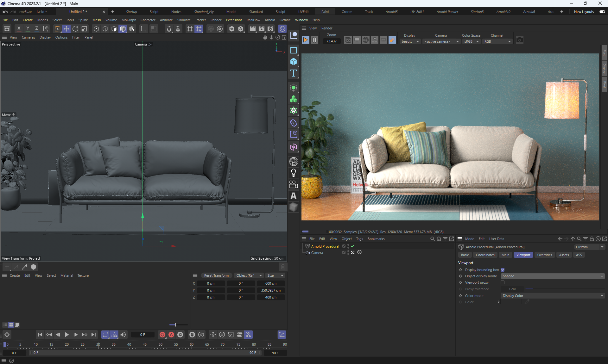This screenshot has height=364, width=608.
Task: Click the material preview size slider
Action: pyautogui.click(x=175, y=325)
